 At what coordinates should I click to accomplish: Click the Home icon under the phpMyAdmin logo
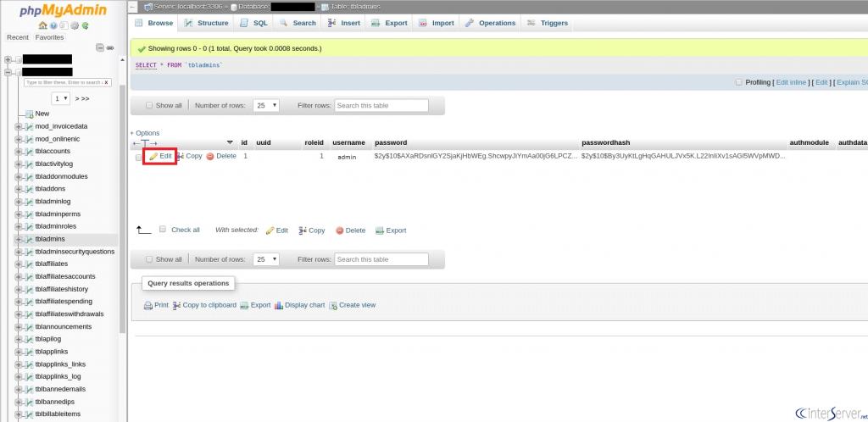coord(42,25)
